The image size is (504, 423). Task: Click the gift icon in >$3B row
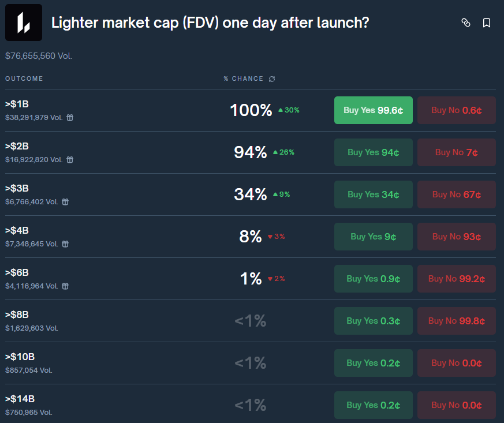(65, 202)
